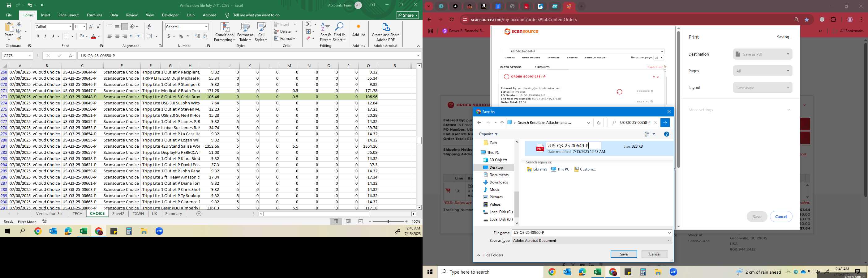Click Wrap Text icon in Alignment group
This screenshot has height=278, width=868.
click(149, 27)
